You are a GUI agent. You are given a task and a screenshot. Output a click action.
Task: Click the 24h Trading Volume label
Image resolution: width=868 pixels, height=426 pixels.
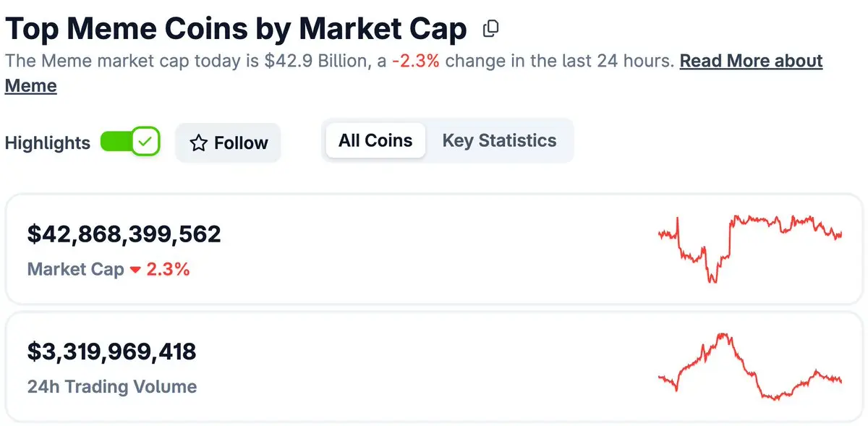(x=112, y=387)
